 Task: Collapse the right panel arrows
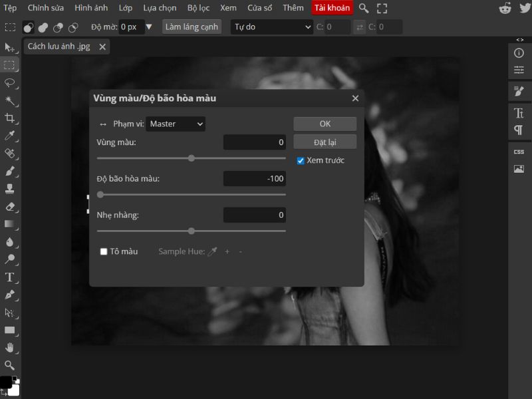520,40
